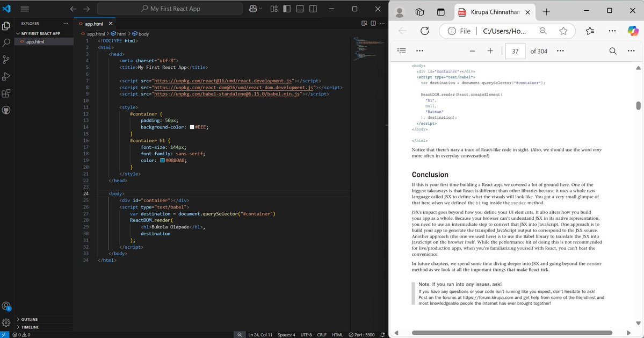View site information icon in Edge address bar

pyautogui.click(x=452, y=31)
